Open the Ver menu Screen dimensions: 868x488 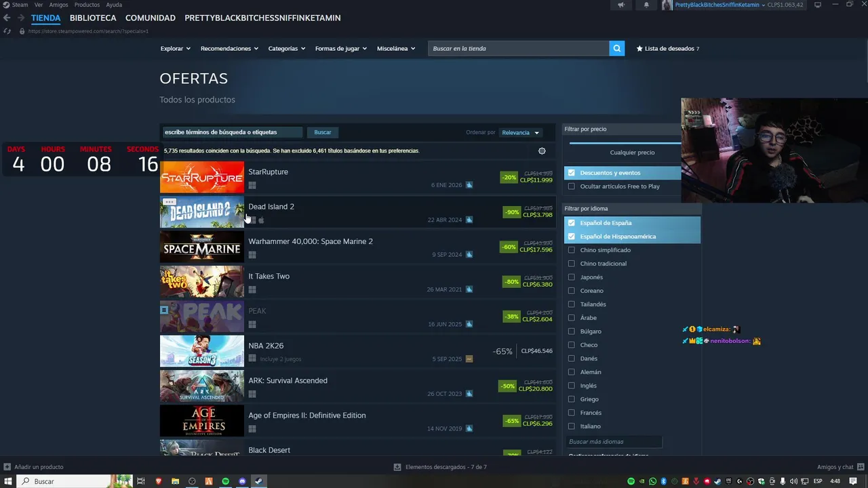(x=39, y=5)
